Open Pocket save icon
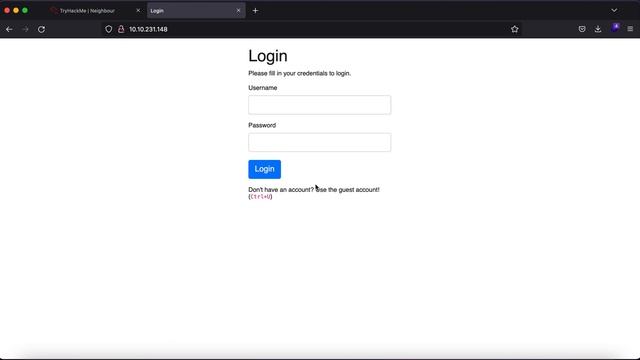 (x=582, y=29)
